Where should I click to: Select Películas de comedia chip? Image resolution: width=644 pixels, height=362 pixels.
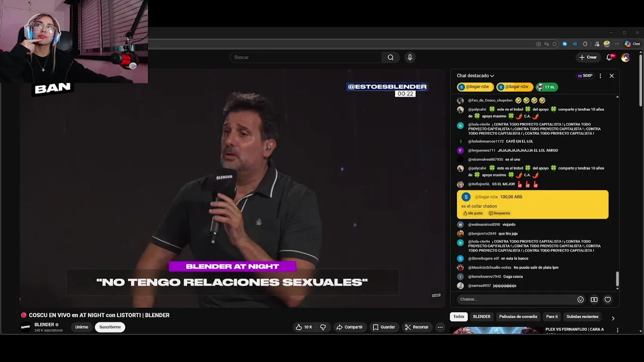[518, 317]
